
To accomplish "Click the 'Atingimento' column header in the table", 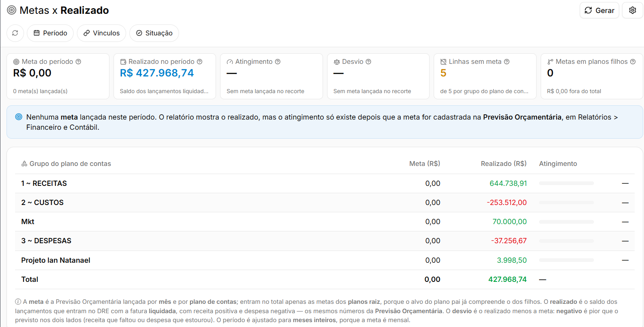I will pos(558,163).
